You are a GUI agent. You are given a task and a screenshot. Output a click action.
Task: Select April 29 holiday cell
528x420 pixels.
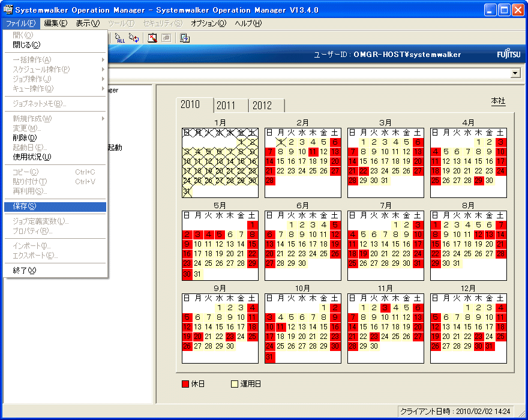[x=479, y=181]
